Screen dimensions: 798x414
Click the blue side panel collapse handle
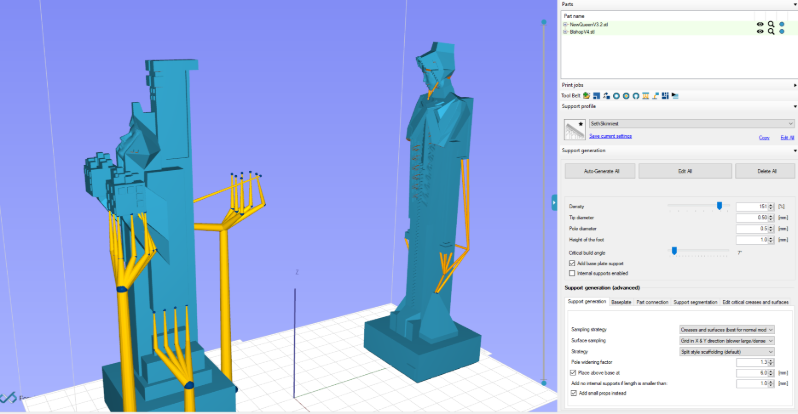tap(554, 202)
